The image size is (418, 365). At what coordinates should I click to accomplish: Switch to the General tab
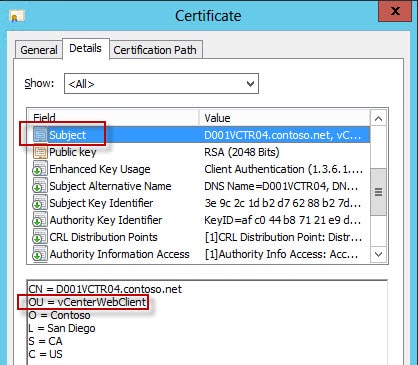point(39,50)
